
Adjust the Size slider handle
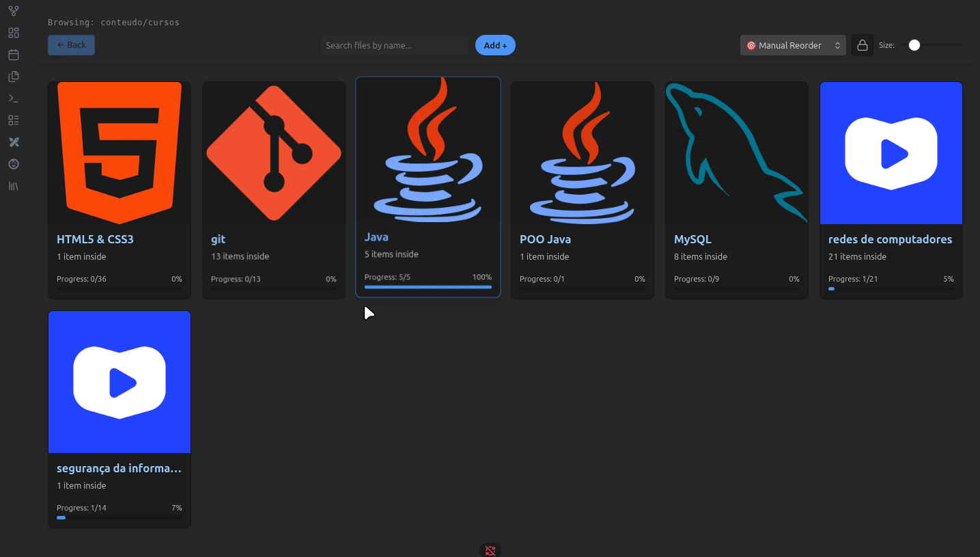pos(914,45)
